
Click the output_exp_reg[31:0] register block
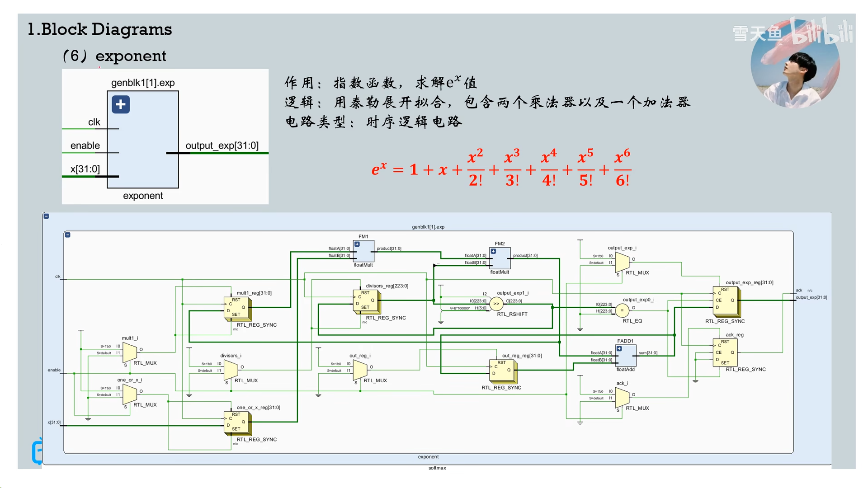[x=725, y=301]
